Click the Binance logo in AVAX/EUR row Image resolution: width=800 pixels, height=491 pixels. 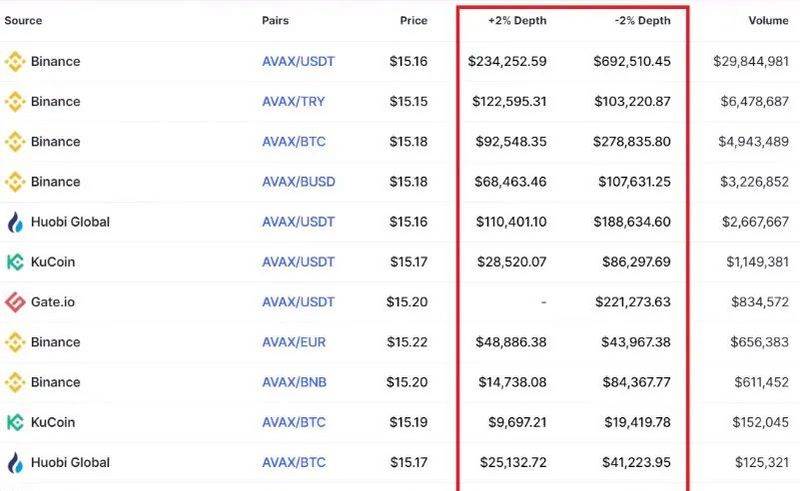pyautogui.click(x=15, y=342)
